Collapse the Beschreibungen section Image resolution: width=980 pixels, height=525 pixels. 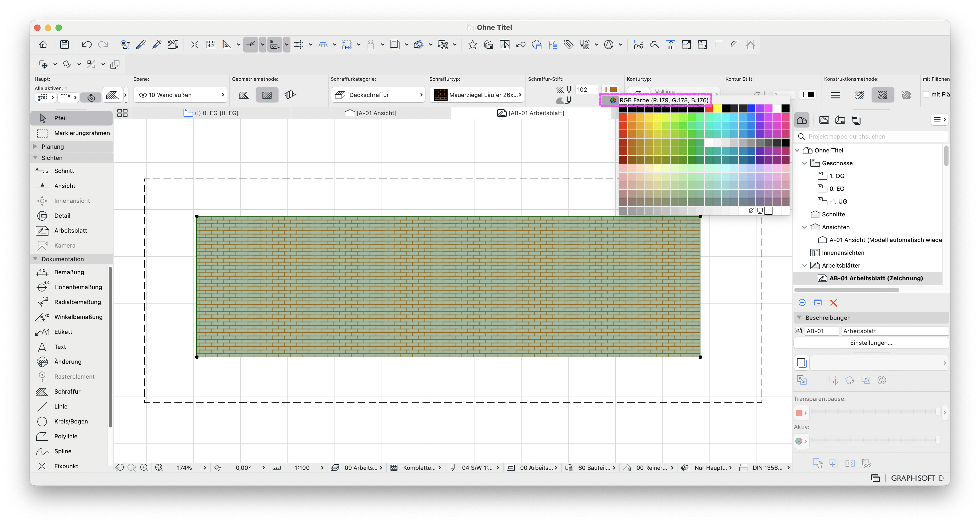[x=799, y=317]
